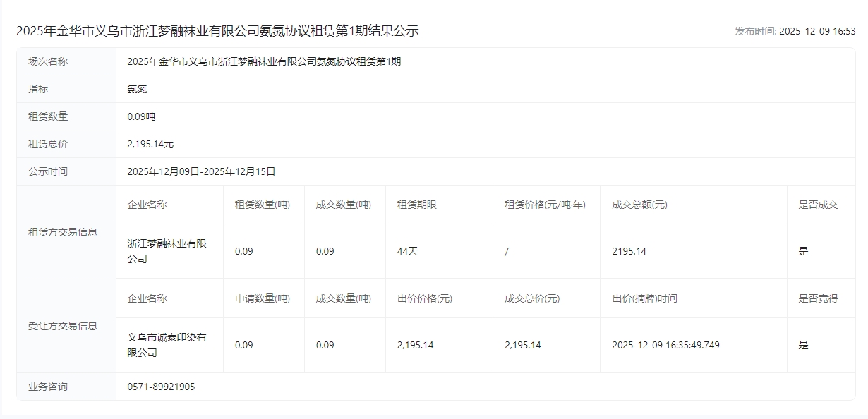Screen dimensions: 868x419
Task: Select the 0.09吨 rental quantity value
Action: [141, 116]
